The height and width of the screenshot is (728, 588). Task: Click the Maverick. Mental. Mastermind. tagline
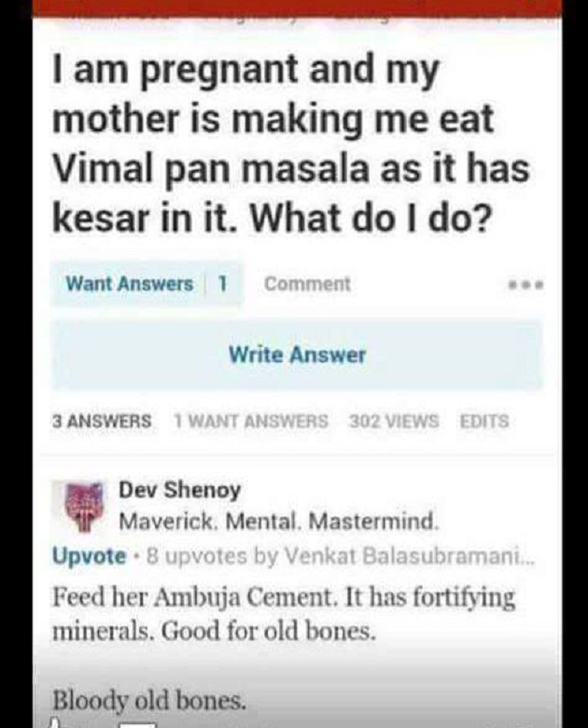click(x=279, y=522)
